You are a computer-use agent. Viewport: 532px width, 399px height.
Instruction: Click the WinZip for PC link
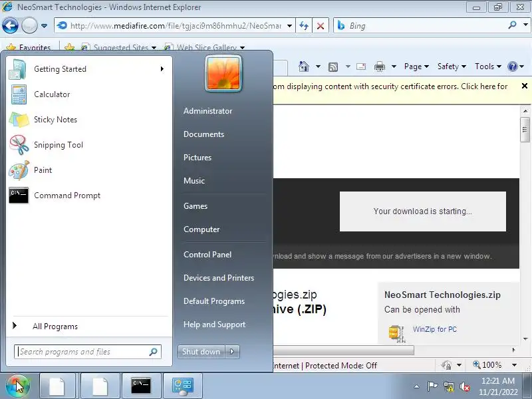(x=435, y=329)
